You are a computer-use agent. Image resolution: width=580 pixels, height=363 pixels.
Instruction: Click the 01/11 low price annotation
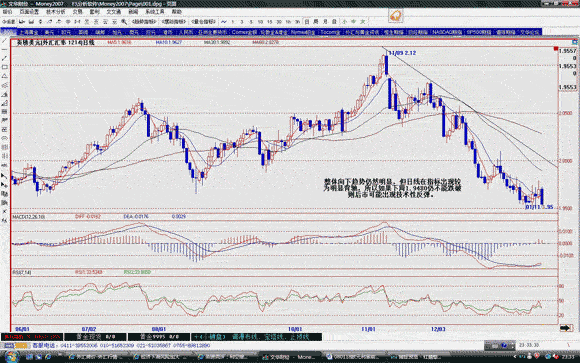click(539, 207)
